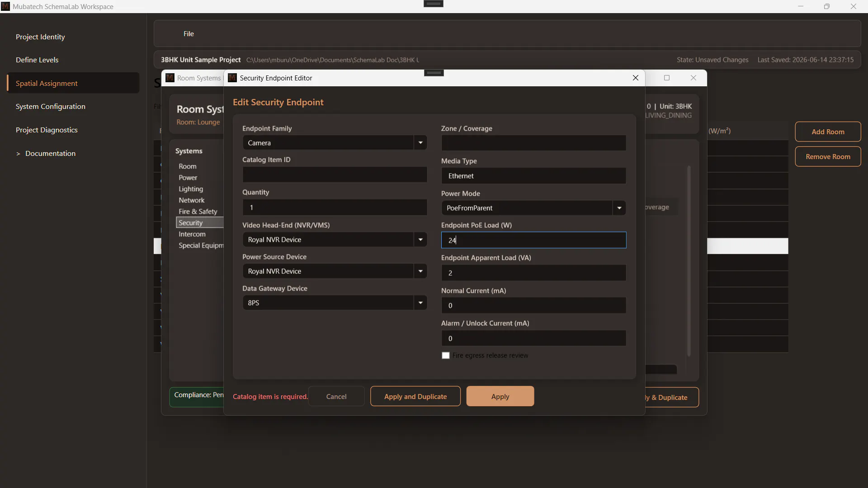Click the top-center window drag handle
Screen dimensions: 868x488
pos(434,4)
